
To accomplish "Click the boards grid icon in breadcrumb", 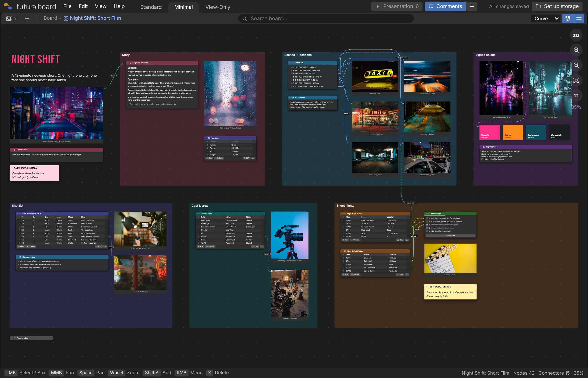I will [x=66, y=18].
